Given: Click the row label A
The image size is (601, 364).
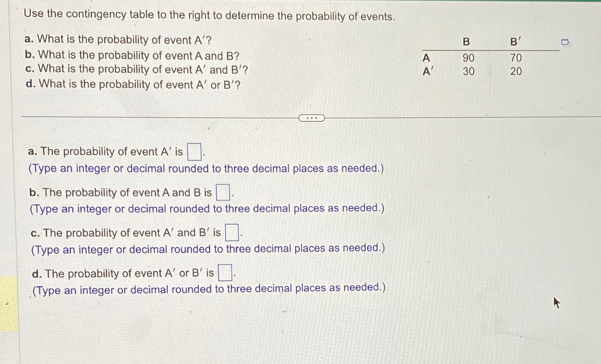Looking at the screenshot, I should click(x=426, y=57).
